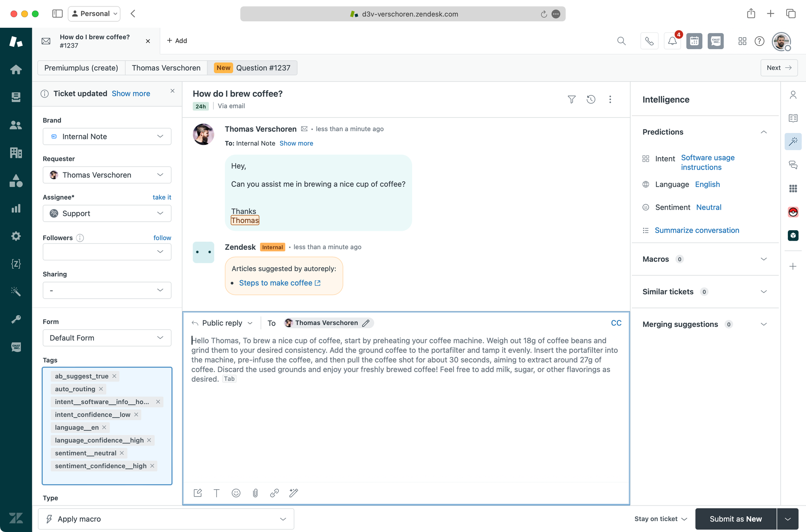Open the AI magic wand composer tool
The image size is (806, 532).
click(294, 493)
